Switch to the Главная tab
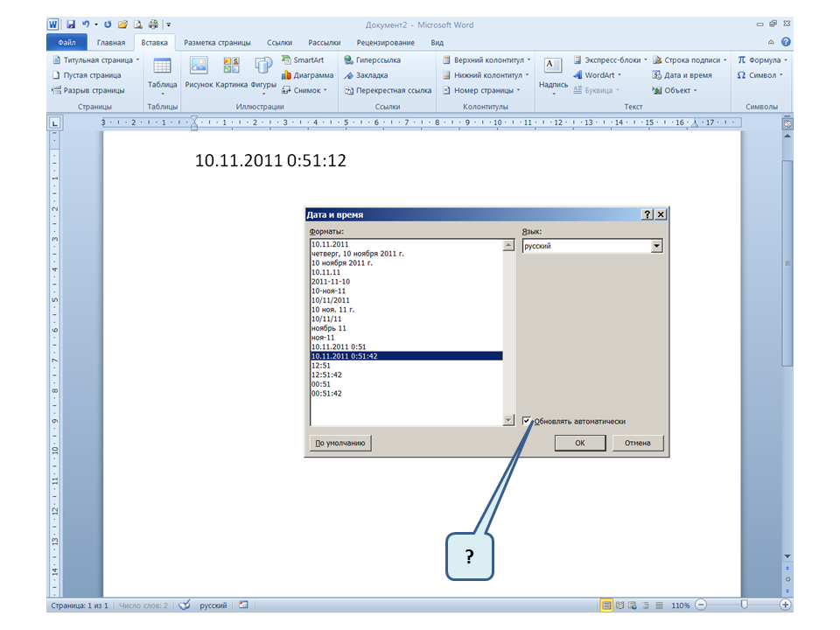The width and height of the screenshot is (840, 630). pyautogui.click(x=111, y=42)
